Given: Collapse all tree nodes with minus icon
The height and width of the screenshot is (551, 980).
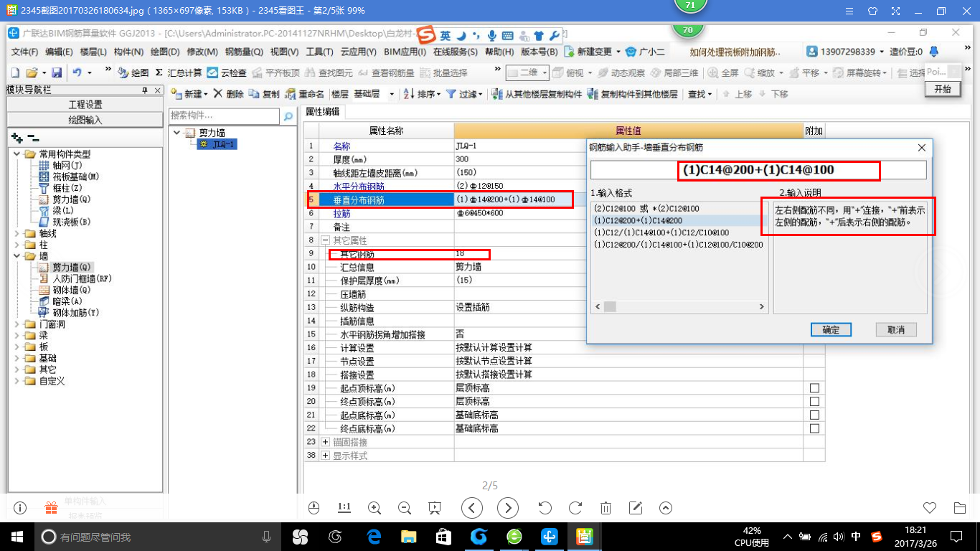Looking at the screenshot, I should point(33,138).
